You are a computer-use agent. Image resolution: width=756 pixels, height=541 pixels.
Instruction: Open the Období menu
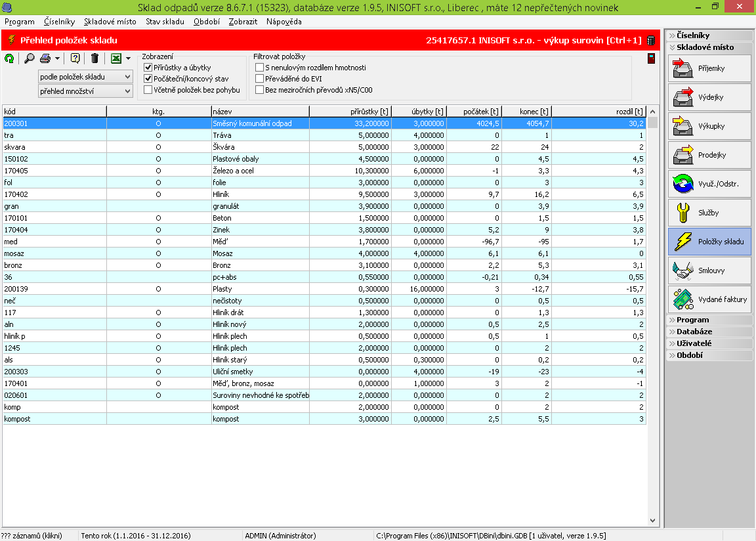(x=206, y=22)
